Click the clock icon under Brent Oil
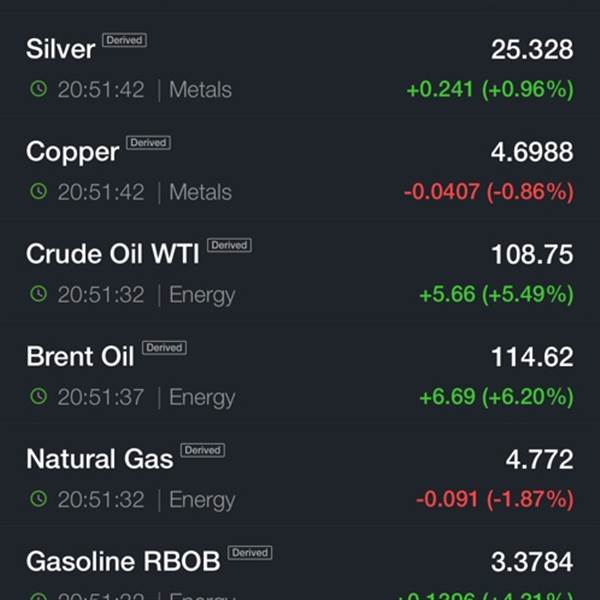 point(39,396)
